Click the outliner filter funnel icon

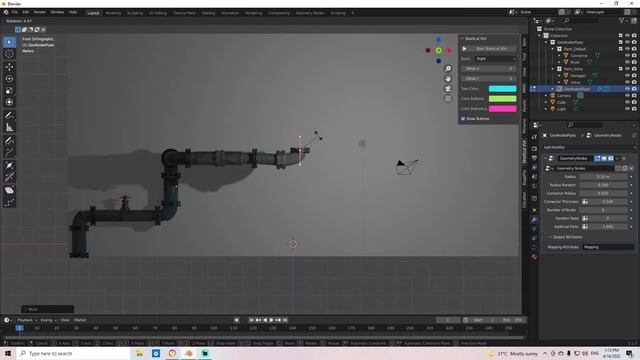(622, 20)
